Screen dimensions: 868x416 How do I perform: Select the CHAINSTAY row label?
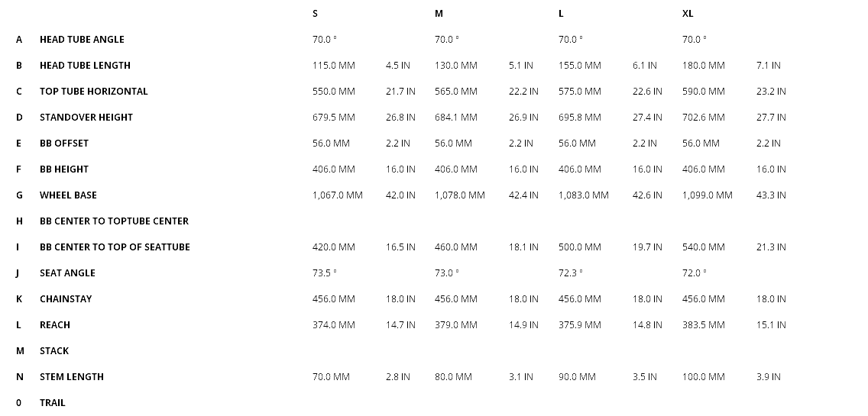(66, 299)
